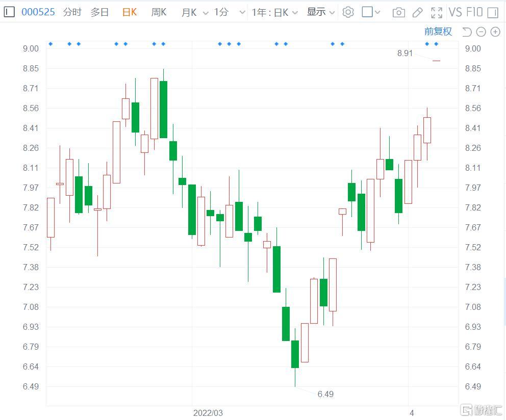Click the square layout icon
This screenshot has width=506, height=420.
[x=367, y=12]
